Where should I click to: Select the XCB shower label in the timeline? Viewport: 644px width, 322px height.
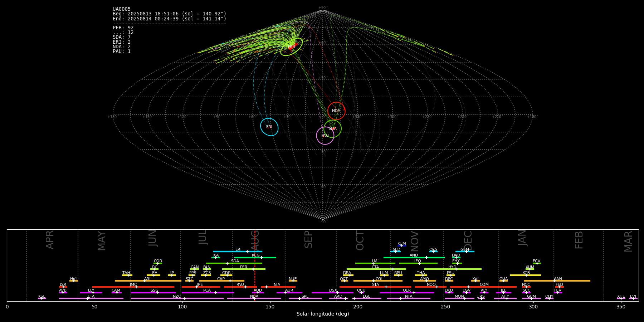pyautogui.click(x=526, y=273)
